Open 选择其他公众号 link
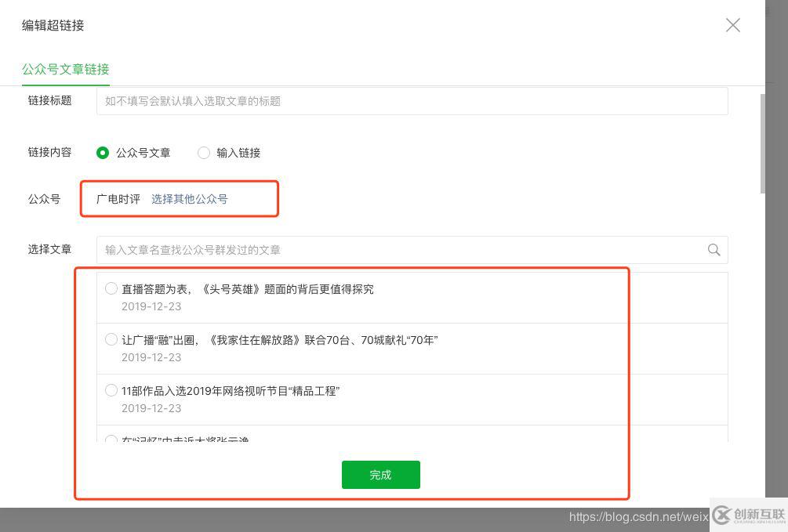788x532 pixels. click(x=190, y=199)
